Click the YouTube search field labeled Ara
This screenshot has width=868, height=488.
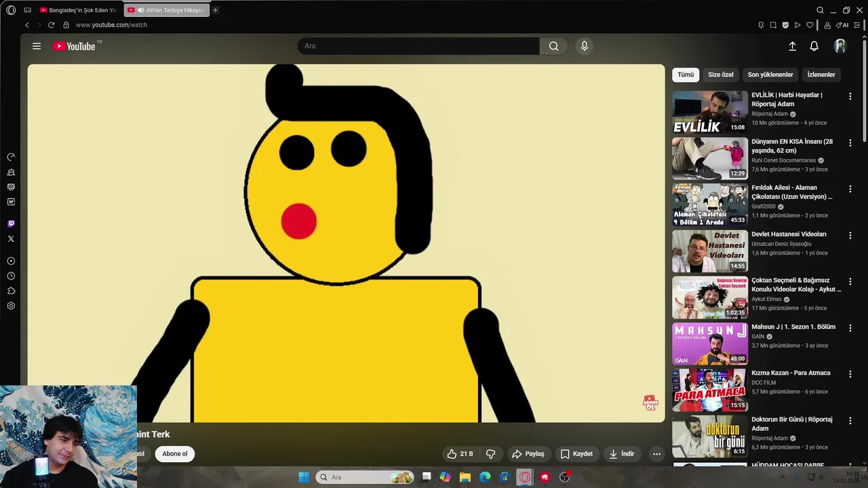tap(418, 46)
